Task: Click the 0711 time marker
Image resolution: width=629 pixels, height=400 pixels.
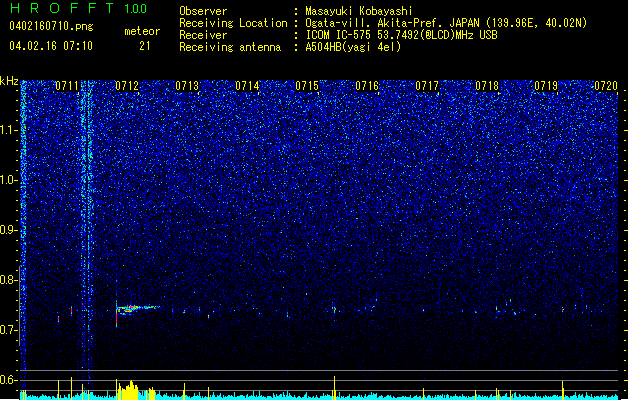Action: coord(67,86)
